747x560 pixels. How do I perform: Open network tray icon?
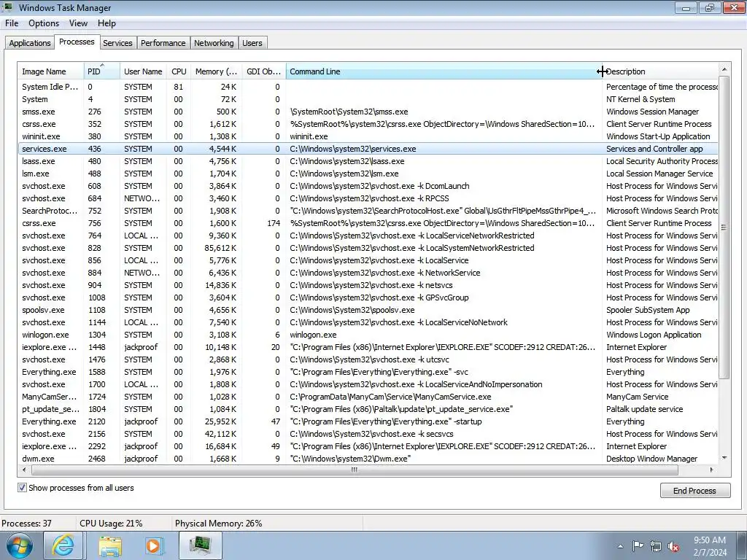tap(656, 546)
